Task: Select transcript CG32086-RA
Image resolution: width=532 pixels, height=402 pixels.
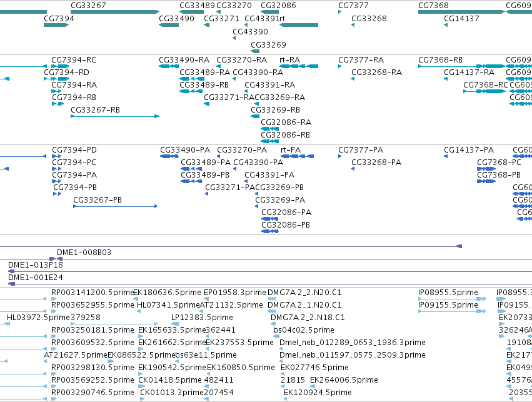Action: pyautogui.click(x=269, y=129)
